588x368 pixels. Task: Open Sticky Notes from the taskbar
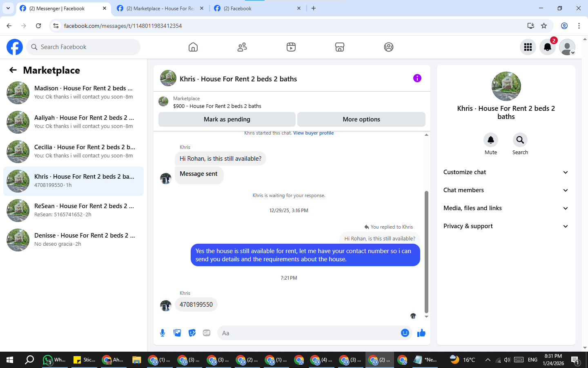tap(84, 360)
